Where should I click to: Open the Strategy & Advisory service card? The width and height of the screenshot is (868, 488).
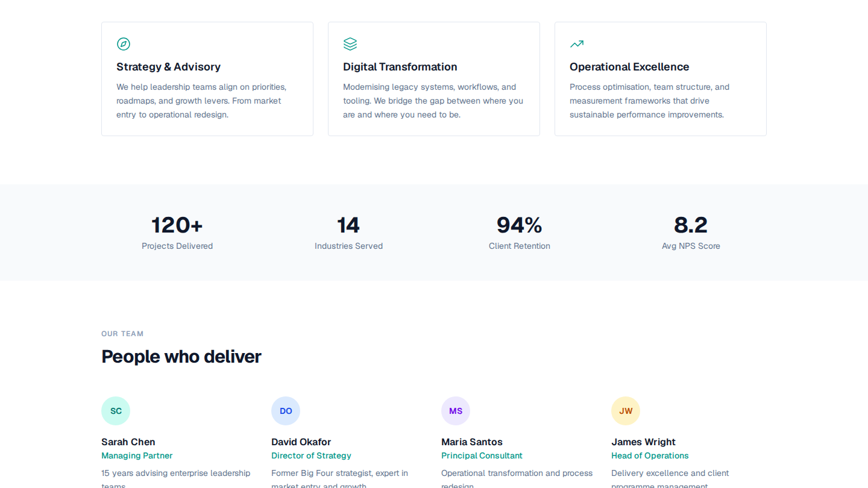(x=207, y=78)
